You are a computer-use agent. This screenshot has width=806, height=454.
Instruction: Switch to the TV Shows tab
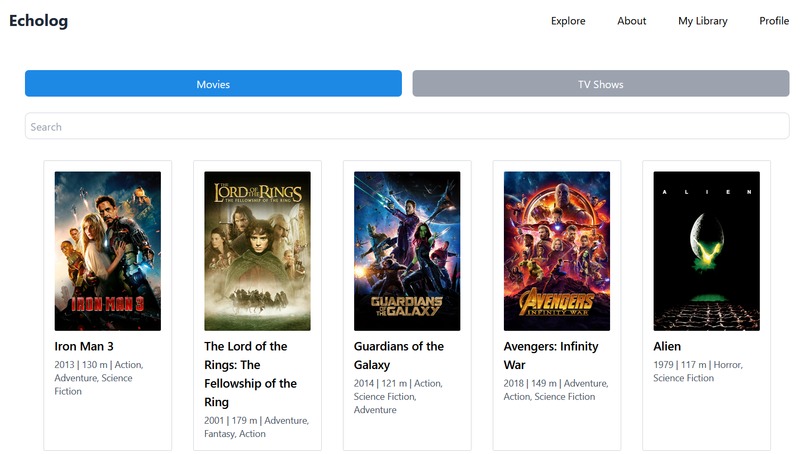coord(600,83)
